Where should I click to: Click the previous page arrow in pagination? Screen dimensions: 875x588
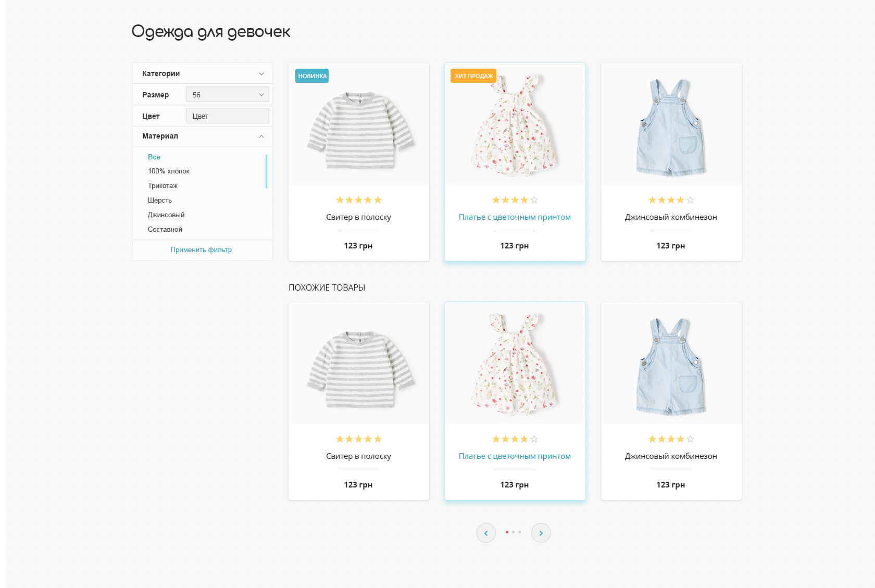click(486, 533)
